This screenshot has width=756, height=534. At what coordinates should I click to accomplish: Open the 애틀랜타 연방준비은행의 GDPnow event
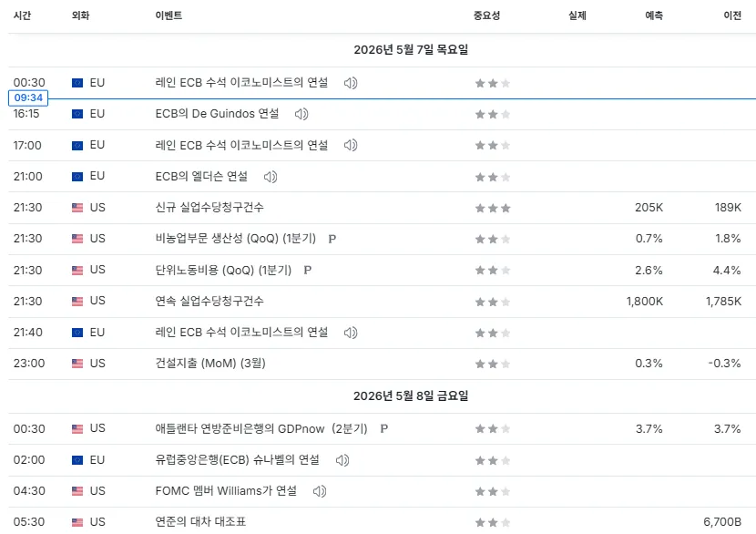point(261,428)
